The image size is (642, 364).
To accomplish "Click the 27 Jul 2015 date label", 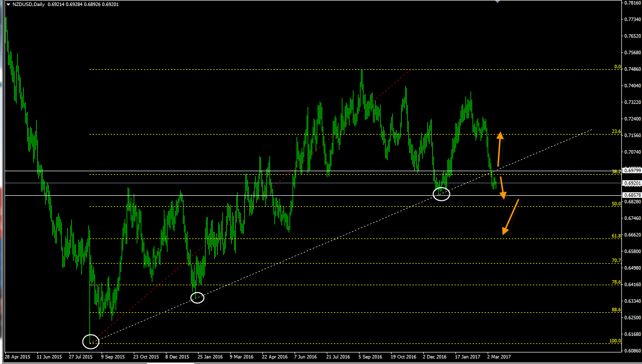I will point(81,357).
